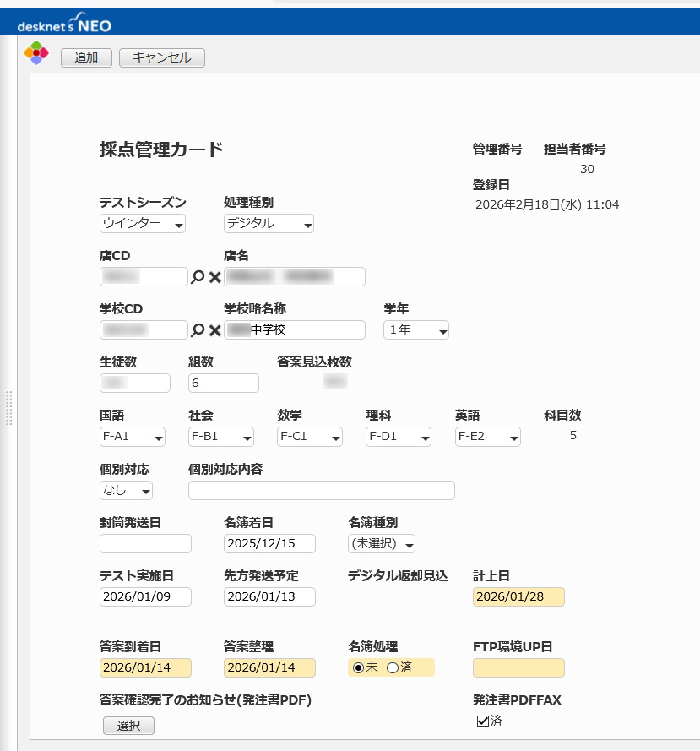
Task: Open the 国語 F-A1 dropdown
Action: click(x=132, y=437)
